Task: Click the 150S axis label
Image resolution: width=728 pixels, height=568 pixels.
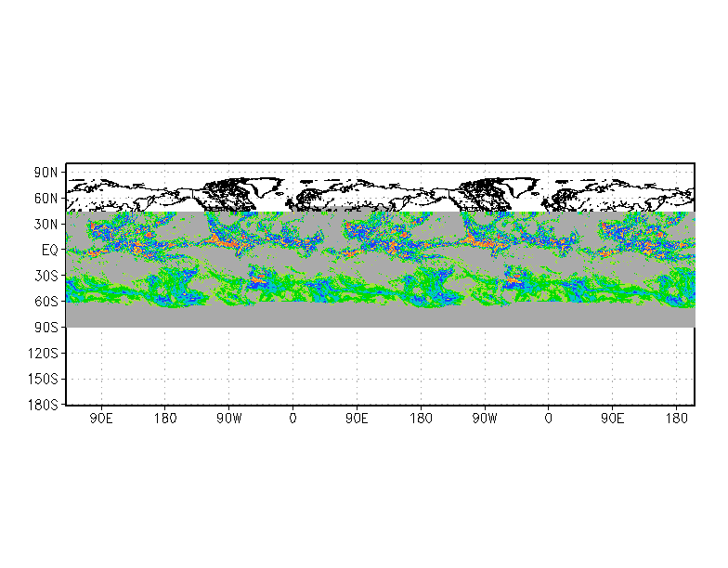Action: 43,379
